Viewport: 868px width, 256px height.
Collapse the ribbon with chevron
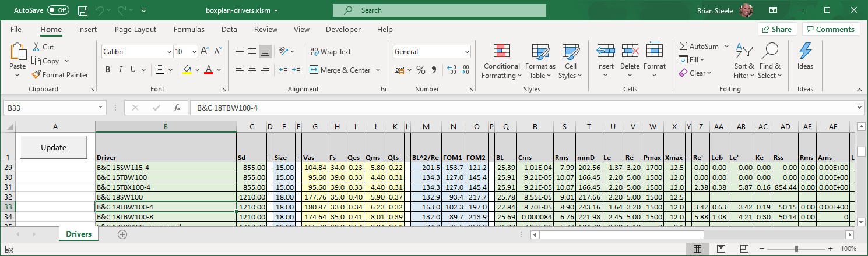(859, 89)
